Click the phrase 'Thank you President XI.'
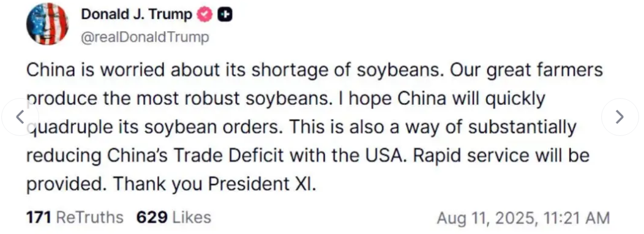This screenshot has height=234, width=644. point(215,184)
